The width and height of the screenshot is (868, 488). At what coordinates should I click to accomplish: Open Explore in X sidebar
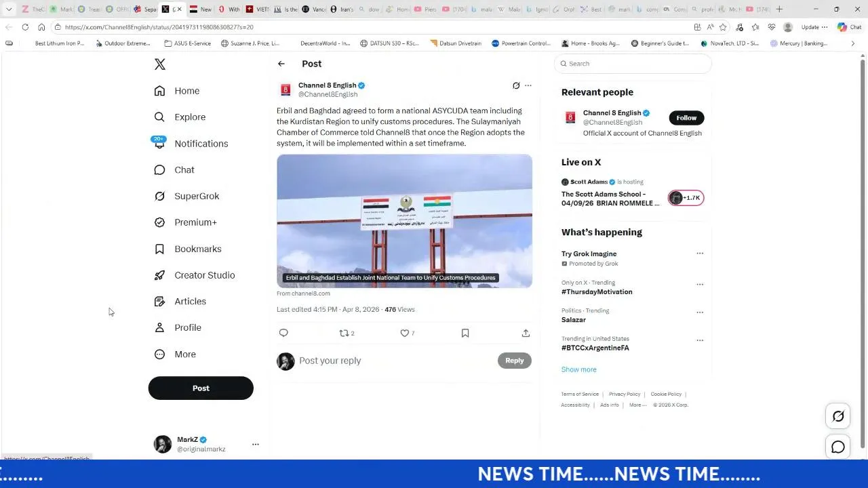[180, 117]
